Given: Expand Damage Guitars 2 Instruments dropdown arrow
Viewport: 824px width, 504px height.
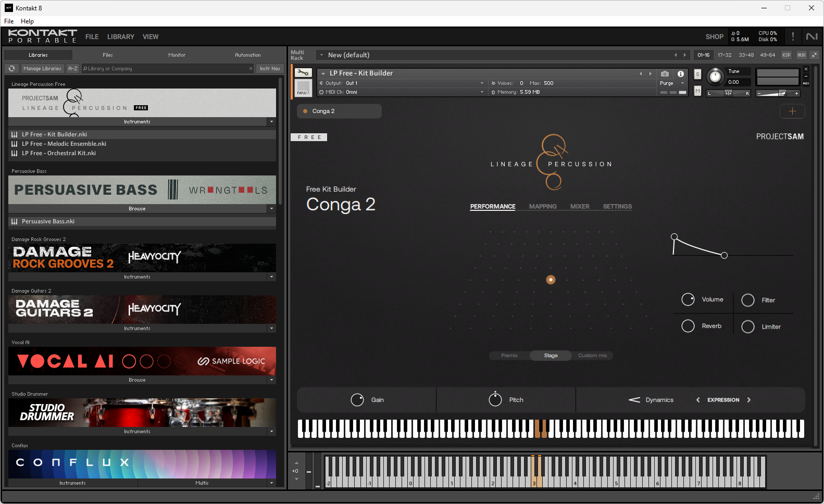Looking at the screenshot, I should [271, 328].
